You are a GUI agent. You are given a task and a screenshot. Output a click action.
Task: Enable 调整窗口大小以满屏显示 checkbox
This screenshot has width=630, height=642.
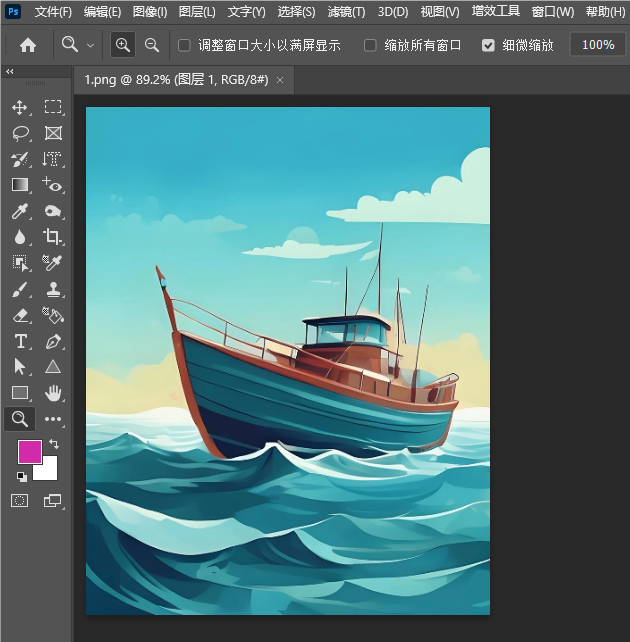pyautogui.click(x=184, y=45)
